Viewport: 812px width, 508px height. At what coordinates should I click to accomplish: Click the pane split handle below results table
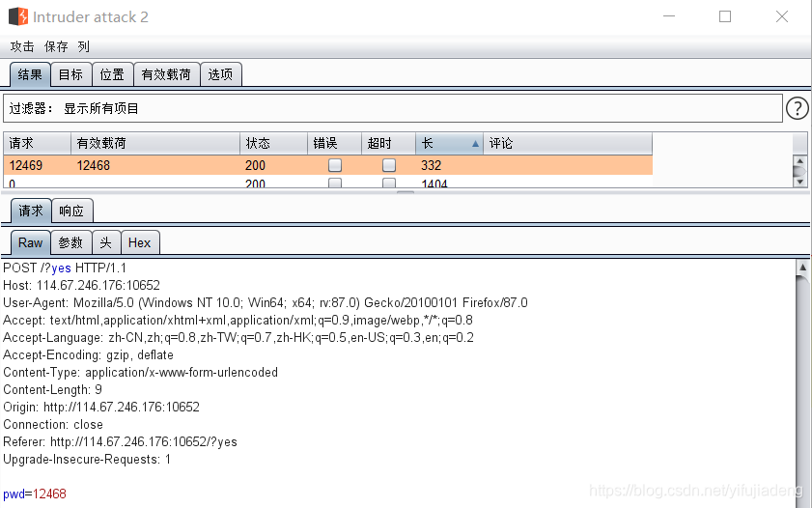pyautogui.click(x=406, y=192)
